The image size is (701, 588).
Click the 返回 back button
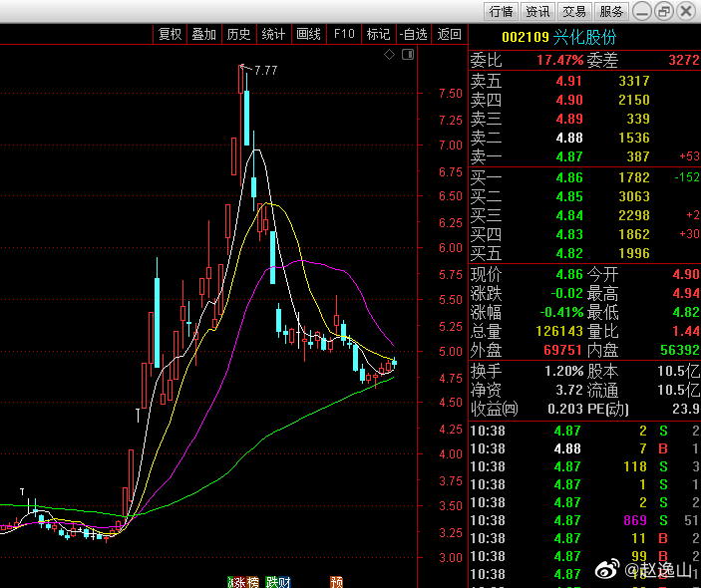pyautogui.click(x=449, y=34)
